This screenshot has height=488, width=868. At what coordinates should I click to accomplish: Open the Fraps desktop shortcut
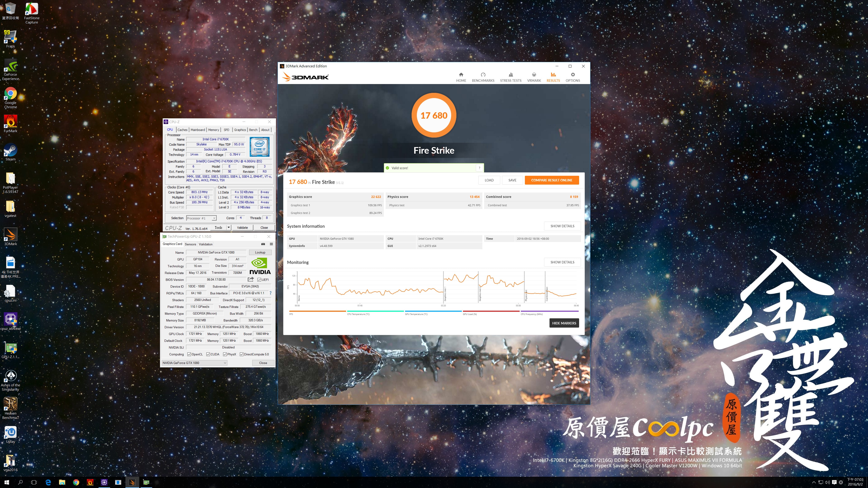[10, 39]
